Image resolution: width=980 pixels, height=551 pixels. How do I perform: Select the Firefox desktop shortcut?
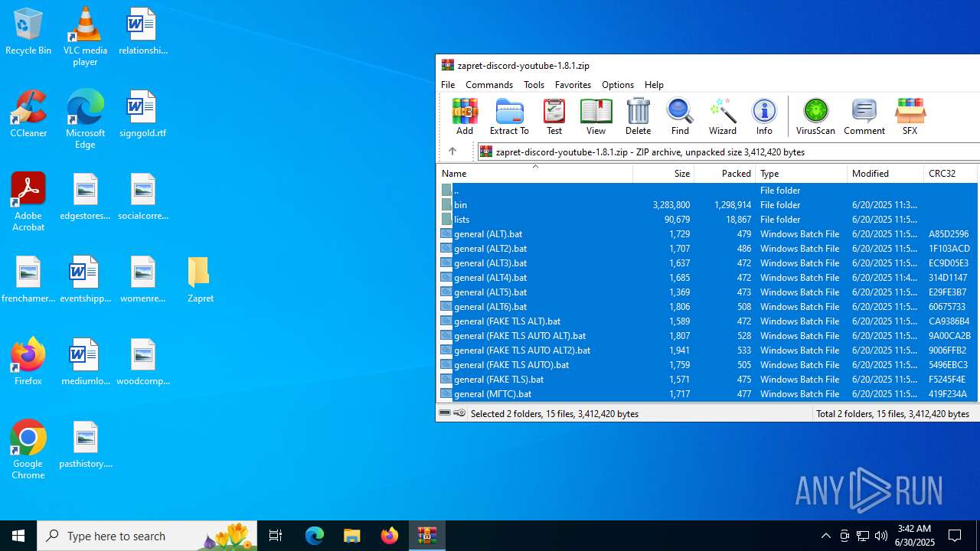tap(28, 361)
